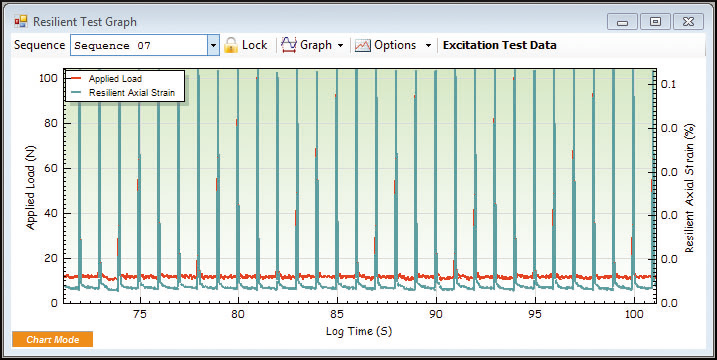Click the red Applied Load legend marker

(x=76, y=79)
